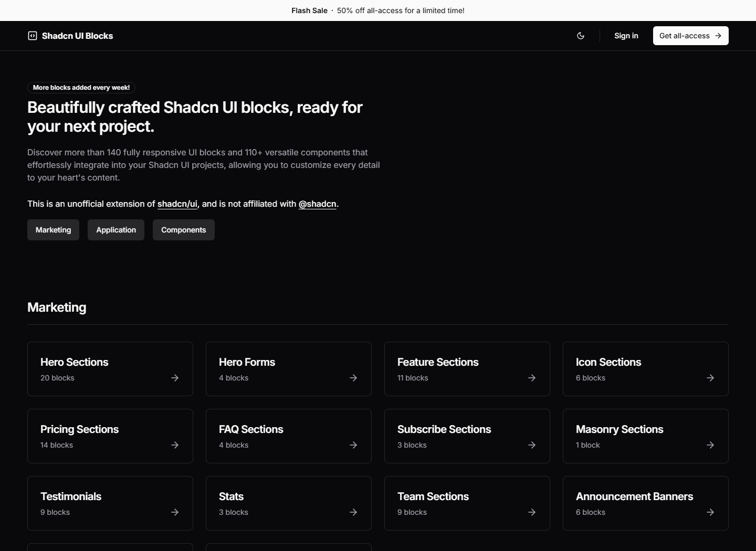The height and width of the screenshot is (551, 756).
Task: Open the Stats card
Action: (x=289, y=503)
